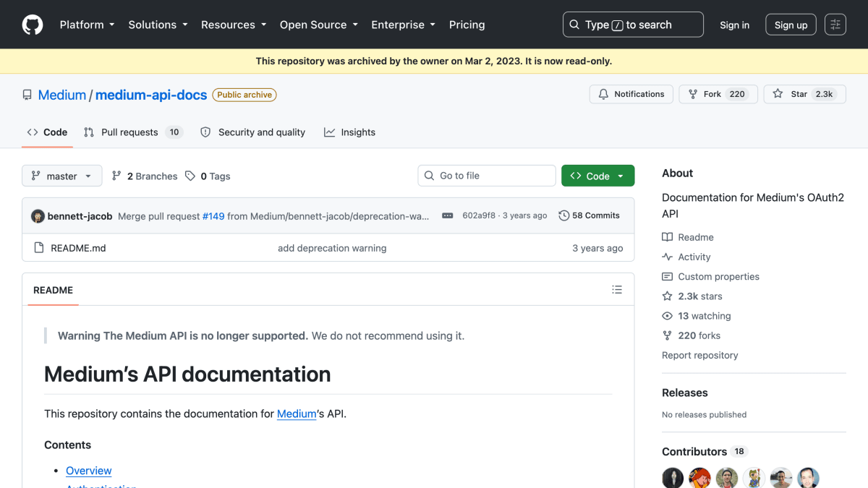Image resolution: width=868 pixels, height=488 pixels.
Task: Follow the Medium link in README text
Action: pos(297,414)
